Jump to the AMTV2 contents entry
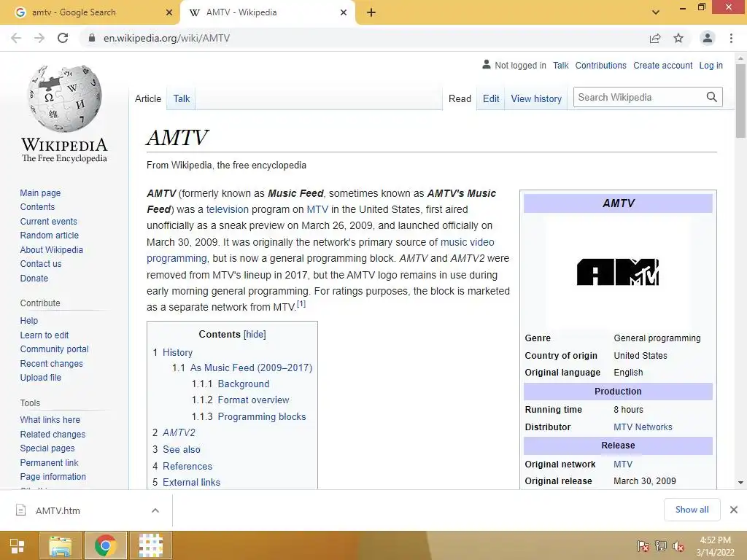This screenshot has width=747, height=560. click(x=179, y=432)
